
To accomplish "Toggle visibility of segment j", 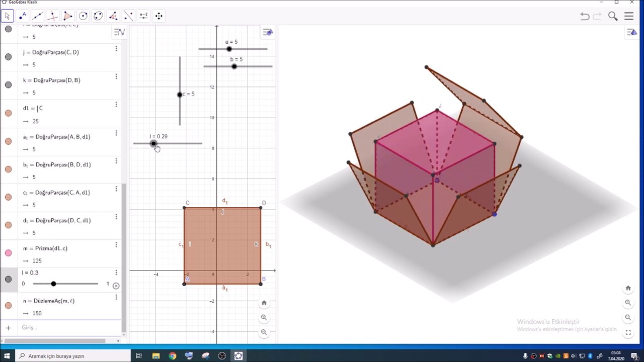I will point(8,57).
